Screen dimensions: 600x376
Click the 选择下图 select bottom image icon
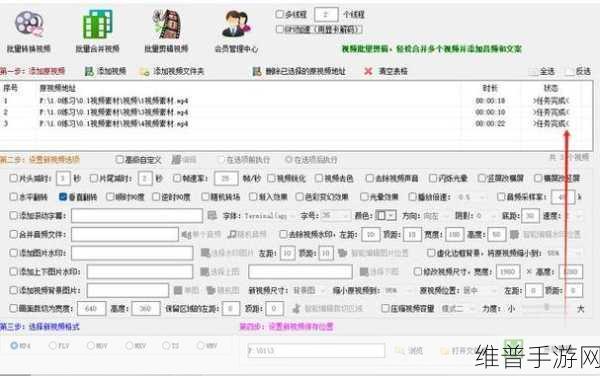pos(364,272)
